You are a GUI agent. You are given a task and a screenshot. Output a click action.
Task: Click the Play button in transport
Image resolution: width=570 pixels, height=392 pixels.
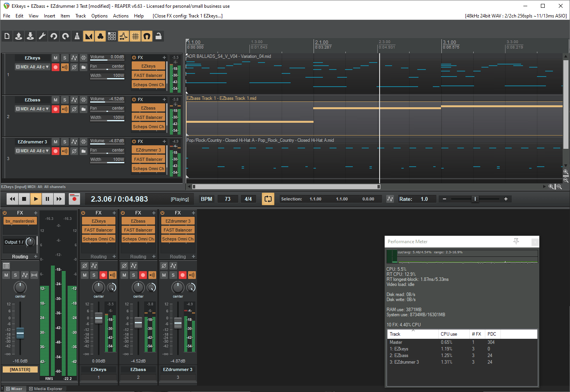tap(36, 199)
